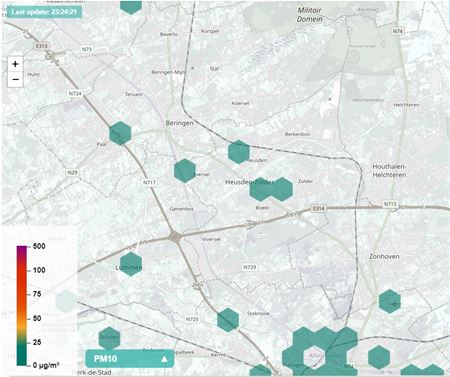This screenshot has height=377, width=450.
Task: Click the N73 road shield
Action: 87,49
